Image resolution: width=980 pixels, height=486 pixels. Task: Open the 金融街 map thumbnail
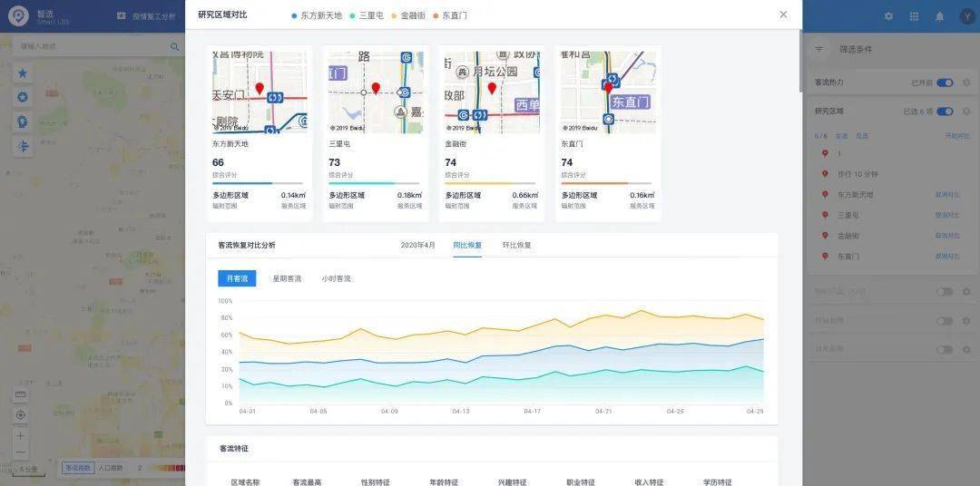tap(493, 92)
